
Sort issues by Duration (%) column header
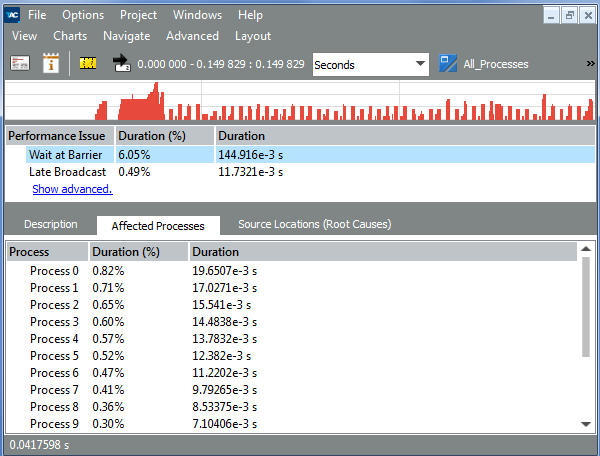pyautogui.click(x=165, y=136)
